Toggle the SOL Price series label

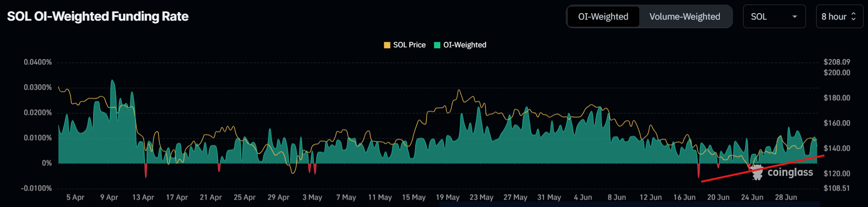pyautogui.click(x=409, y=45)
